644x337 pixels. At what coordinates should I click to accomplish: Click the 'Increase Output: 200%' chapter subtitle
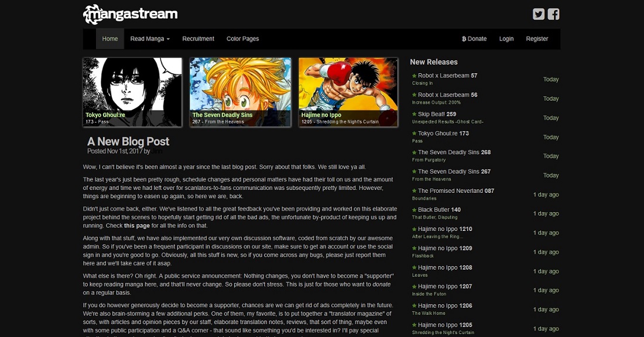(x=436, y=103)
